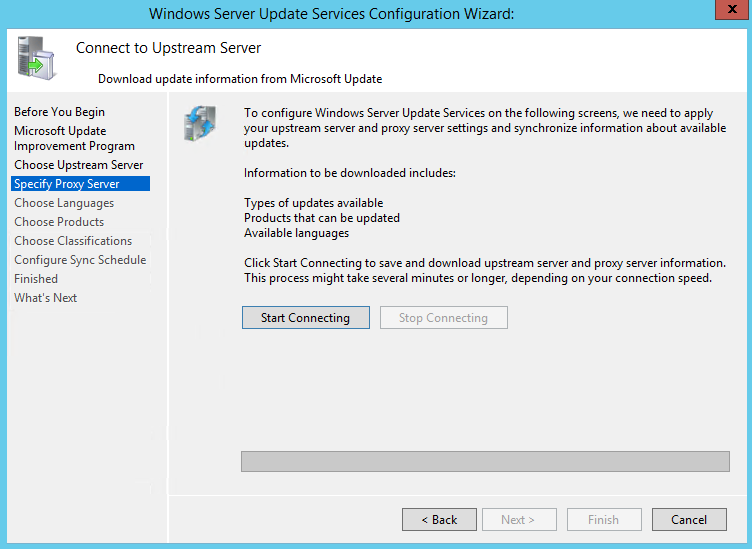This screenshot has height=549, width=752.
Task: Open the Choose Products step
Action: pos(59,222)
